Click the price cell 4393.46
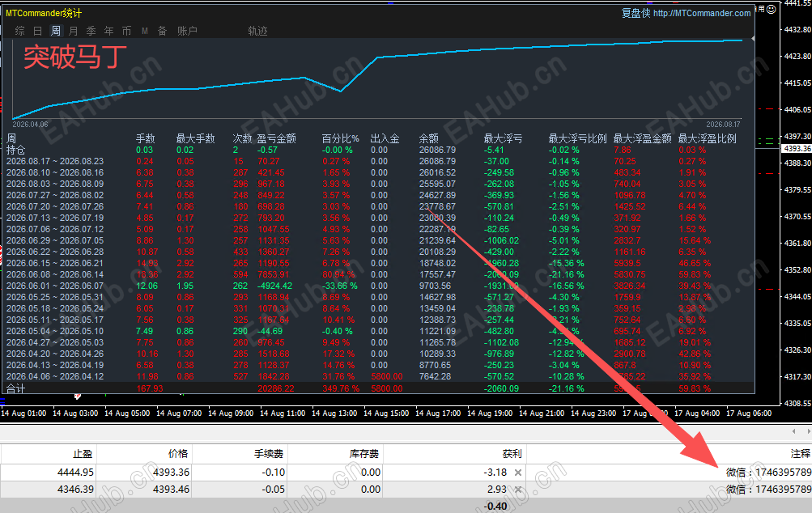Image resolution: width=812 pixels, height=513 pixels. [x=172, y=490]
